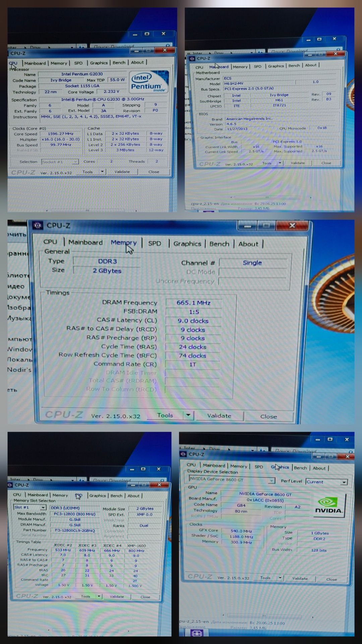
Task: Click Validate in the Memory timings window
Action: [x=219, y=416]
